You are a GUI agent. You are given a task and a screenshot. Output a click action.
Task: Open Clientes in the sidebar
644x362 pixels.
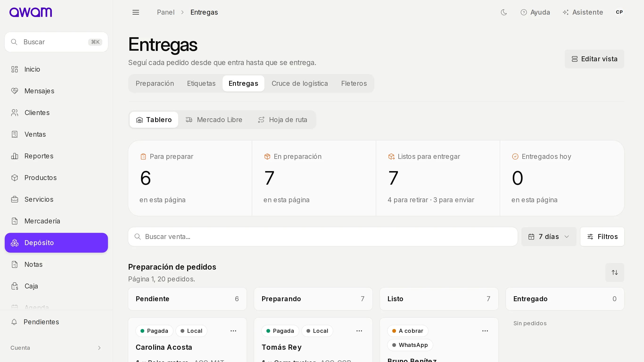coord(56,113)
